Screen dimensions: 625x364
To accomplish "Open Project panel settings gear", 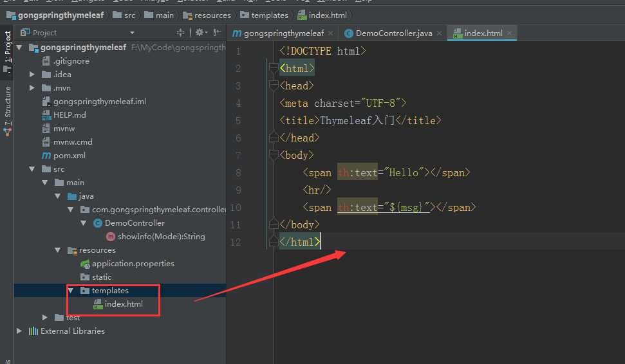I will 200,32.
